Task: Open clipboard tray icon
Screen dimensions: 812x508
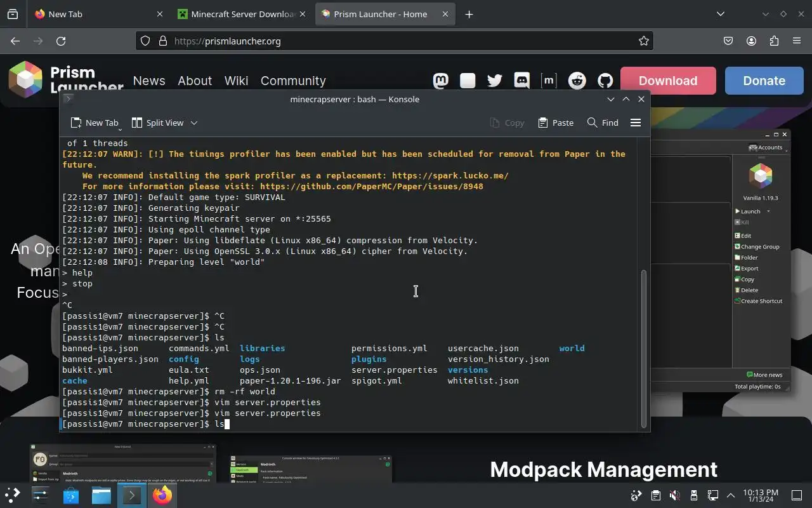Action: coord(656,495)
